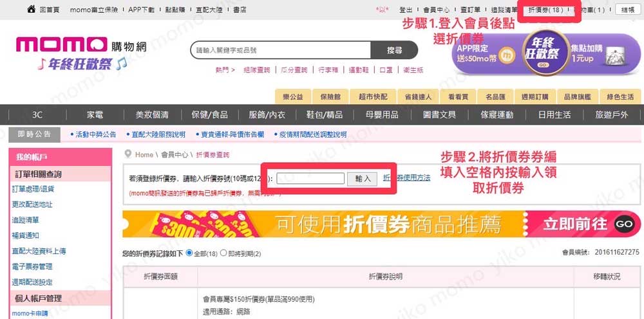
Task: Click the 結帳 checkout button
Action: pos(628,10)
